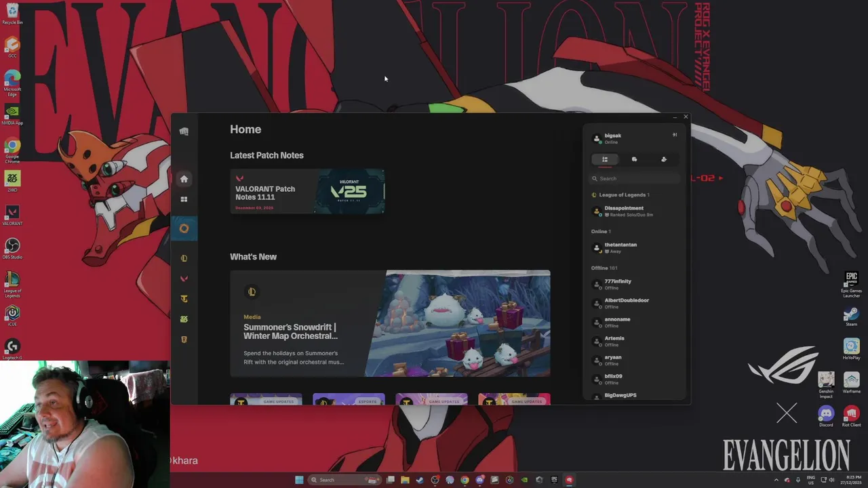Minimize the Riot Client window
This screenshot has width=868, height=488.
675,118
